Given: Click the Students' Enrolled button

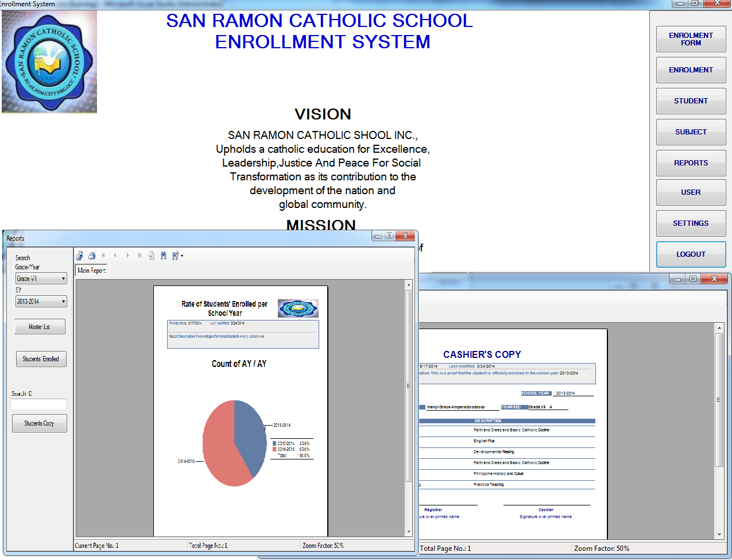Looking at the screenshot, I should [x=41, y=359].
